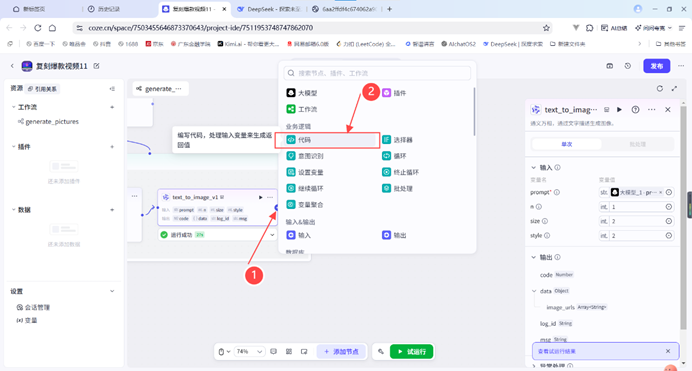Pick the 选择器 selector node
This screenshot has width=692, height=371.
pyautogui.click(x=397, y=140)
